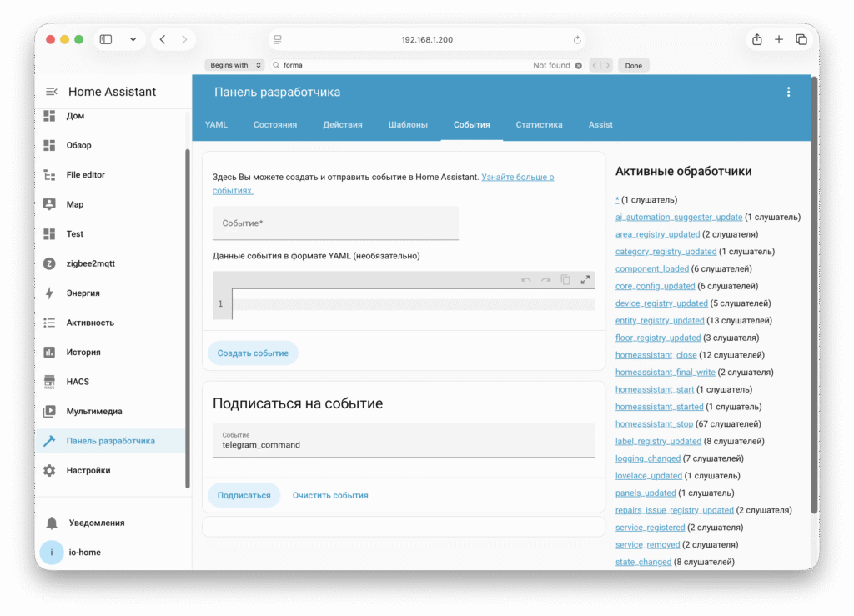Focus the Событие* event type field
This screenshot has height=616, width=854.
pyautogui.click(x=335, y=223)
